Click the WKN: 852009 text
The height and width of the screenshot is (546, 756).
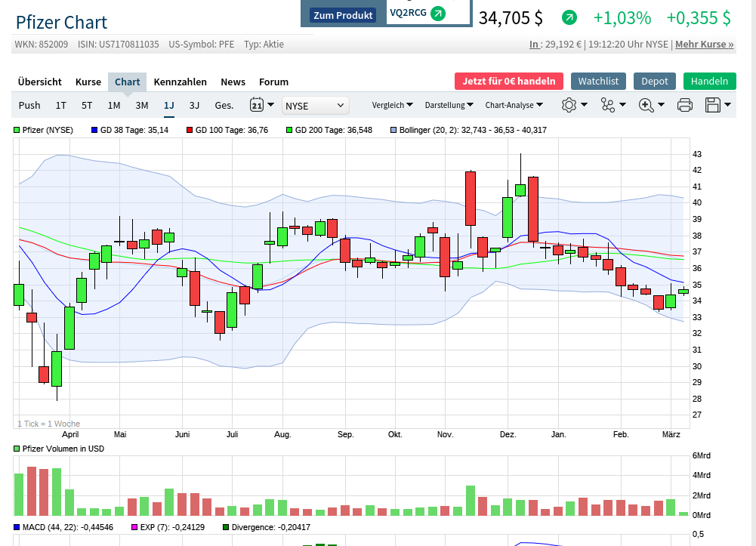41,45
